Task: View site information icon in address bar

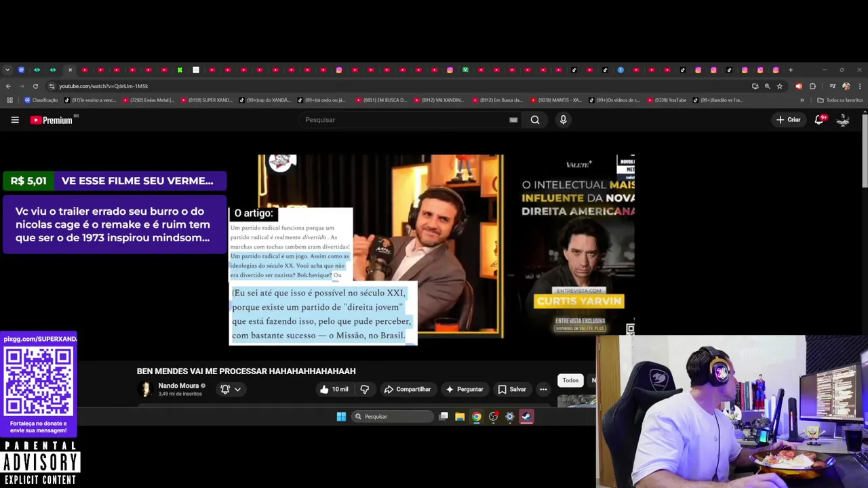Action: pos(52,86)
